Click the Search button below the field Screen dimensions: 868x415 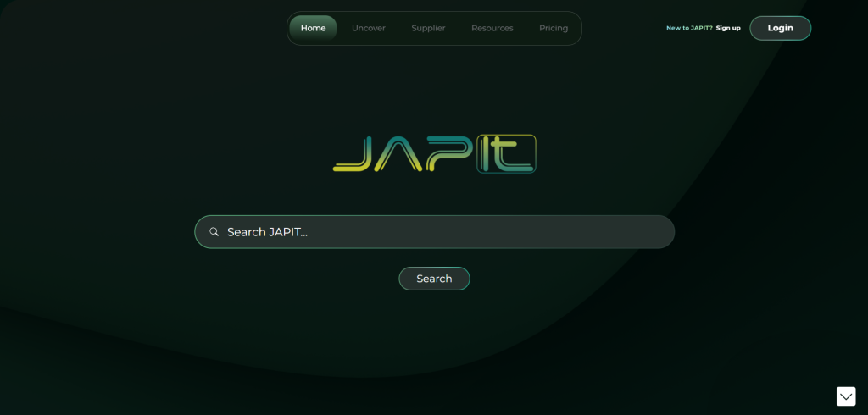[434, 279]
